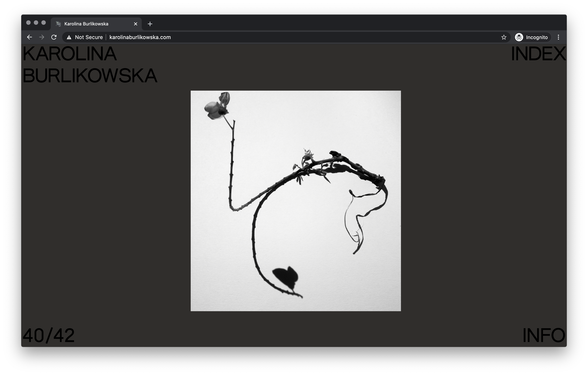Image resolution: width=588 pixels, height=375 pixels.
Task: Reload the page with refresh icon
Action: [x=54, y=37]
